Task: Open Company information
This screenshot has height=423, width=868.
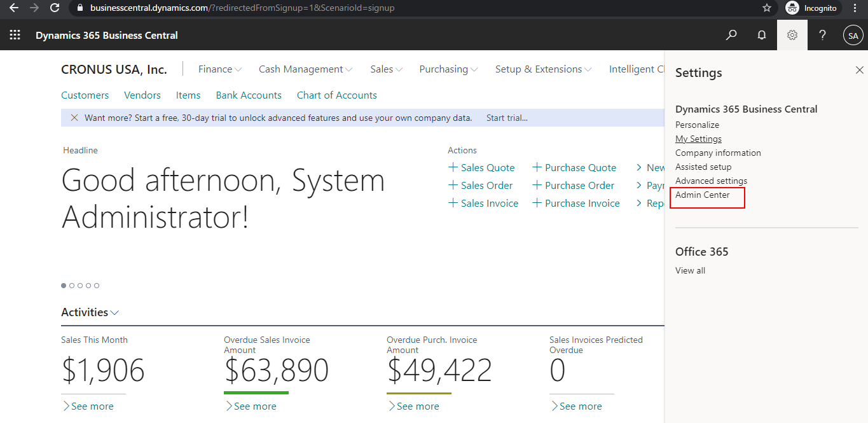Action: coord(718,153)
